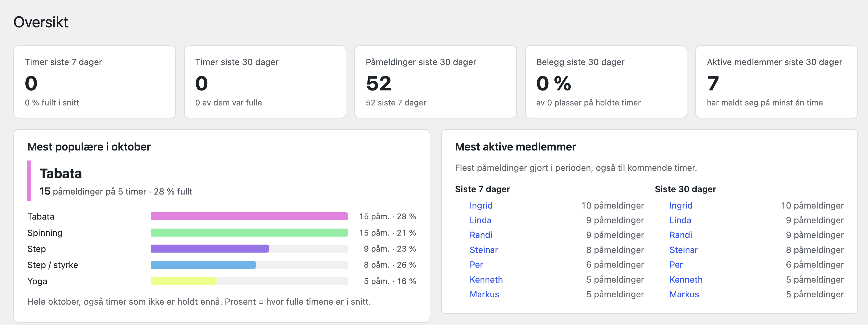
Task: Select the 'Timer siste 7 dager' card
Action: [95, 82]
